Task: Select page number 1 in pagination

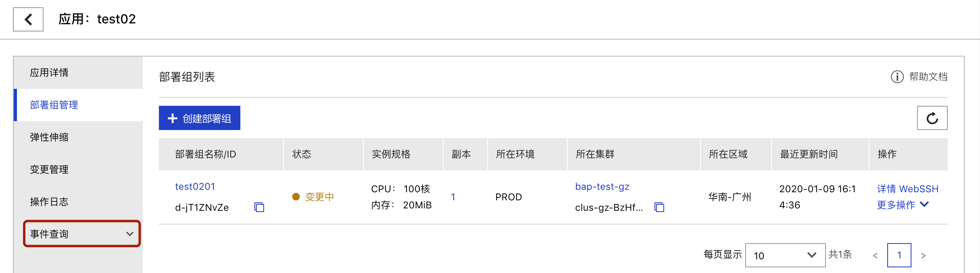Action: pyautogui.click(x=899, y=255)
